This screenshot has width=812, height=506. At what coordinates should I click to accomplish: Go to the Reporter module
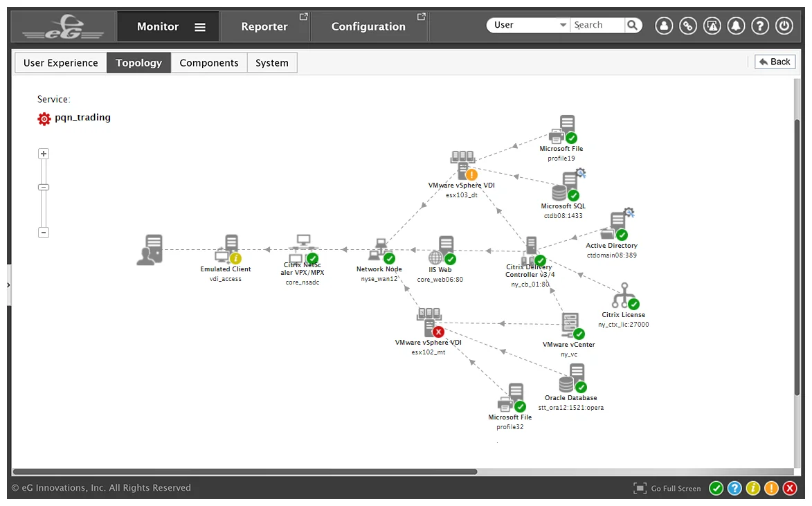click(x=264, y=26)
